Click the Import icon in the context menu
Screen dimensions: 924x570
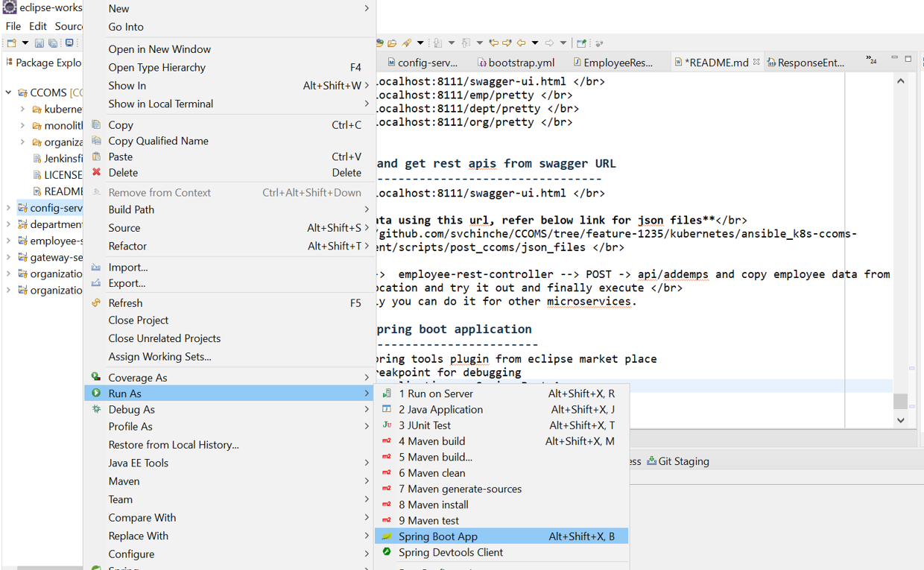coord(96,267)
